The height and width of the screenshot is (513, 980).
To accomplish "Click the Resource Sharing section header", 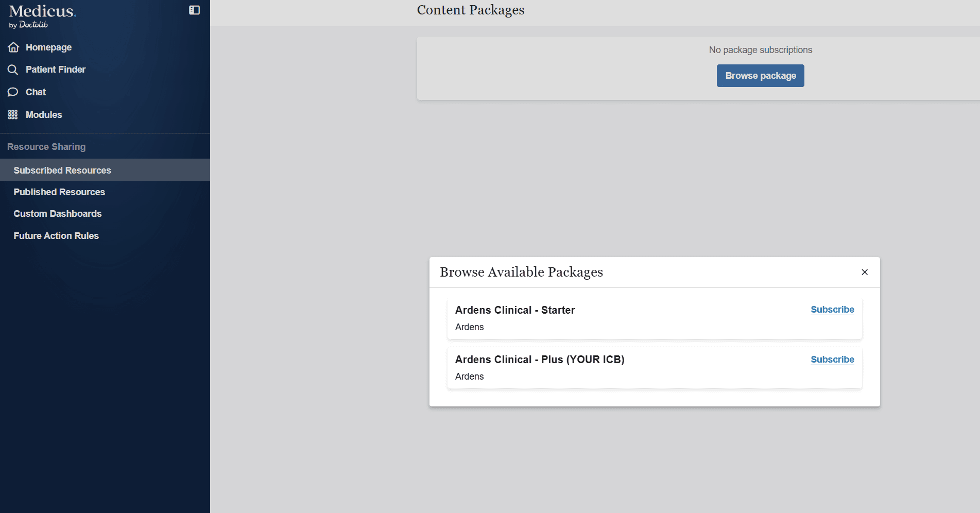I will click(46, 147).
